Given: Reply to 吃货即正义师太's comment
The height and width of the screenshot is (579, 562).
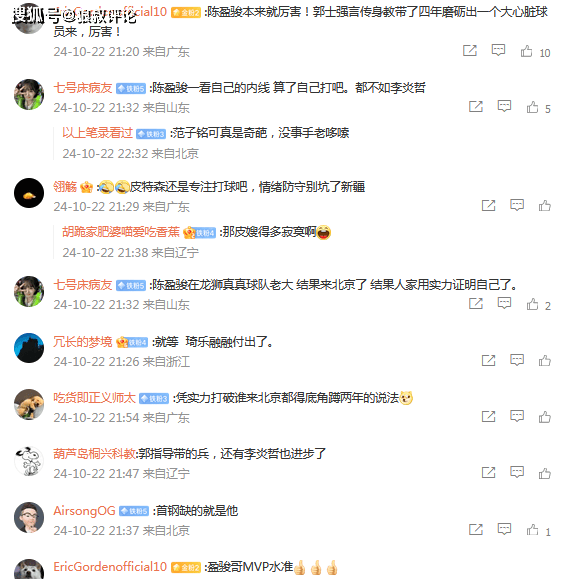Looking at the screenshot, I should [517, 416].
